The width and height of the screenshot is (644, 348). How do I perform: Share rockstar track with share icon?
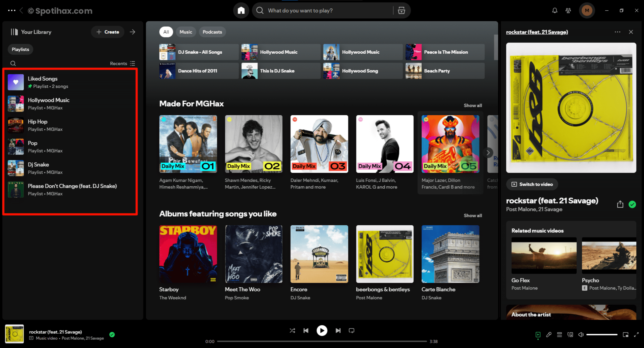pos(620,204)
